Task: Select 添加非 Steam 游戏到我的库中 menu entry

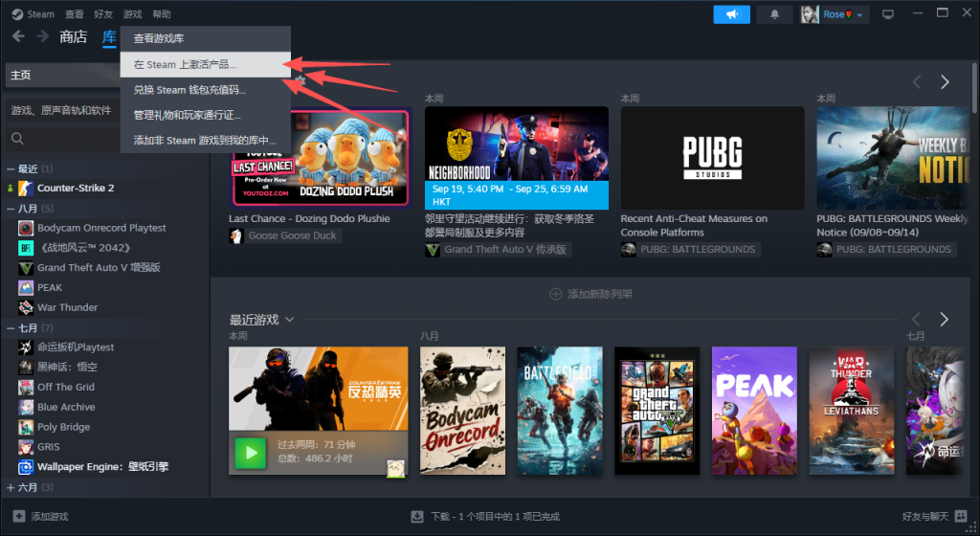Action: click(x=204, y=141)
